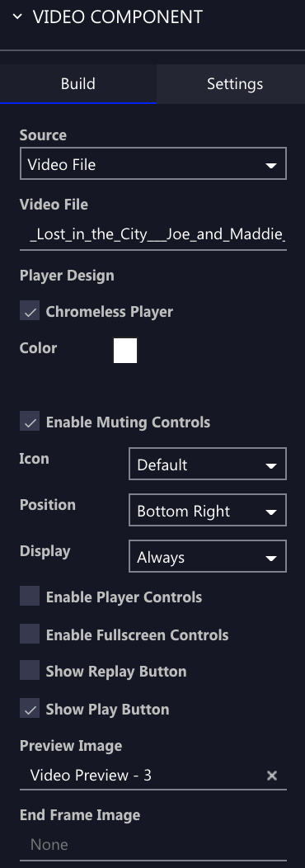Click the Video File name field
Screen dimensions: 305x868
coord(152,234)
